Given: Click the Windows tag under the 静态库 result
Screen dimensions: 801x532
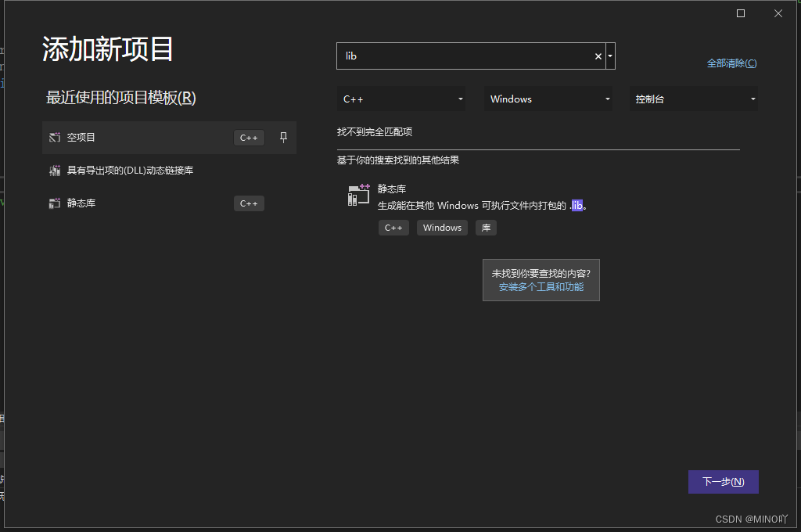Looking at the screenshot, I should (441, 227).
